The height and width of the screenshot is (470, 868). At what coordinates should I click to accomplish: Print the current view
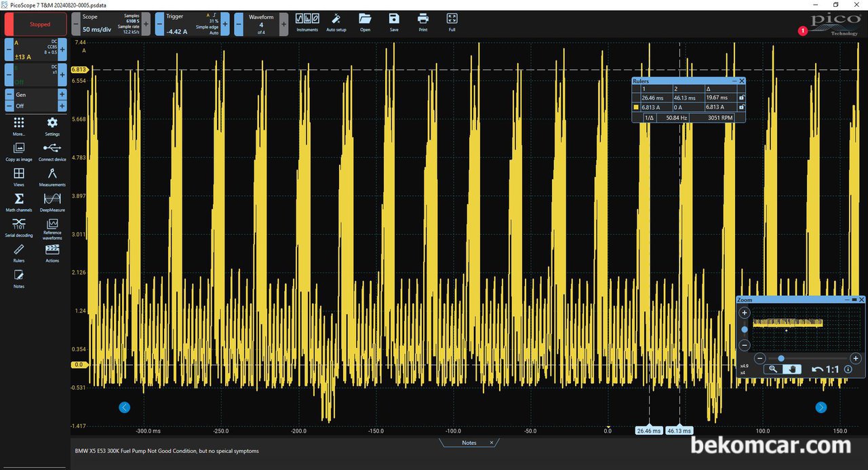[423, 22]
